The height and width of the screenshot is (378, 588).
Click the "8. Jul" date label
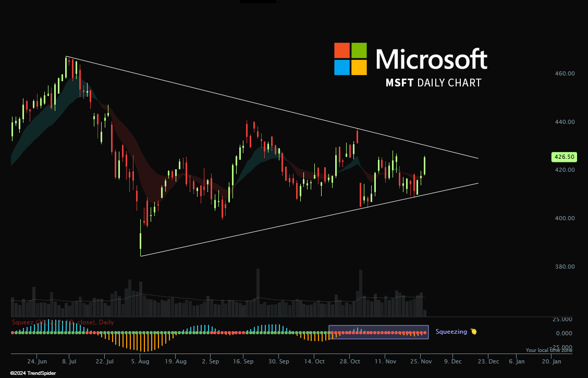[69, 361]
